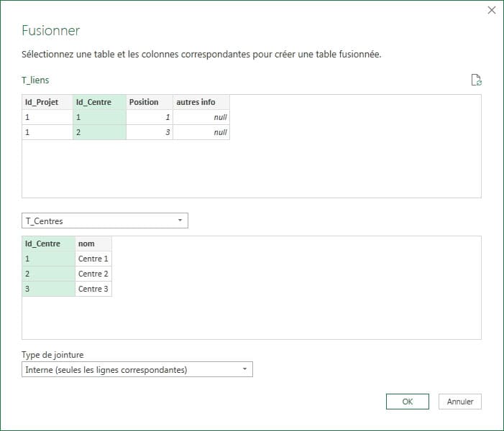504x431 pixels.
Task: Click the Centre 3 cell
Action: point(93,289)
